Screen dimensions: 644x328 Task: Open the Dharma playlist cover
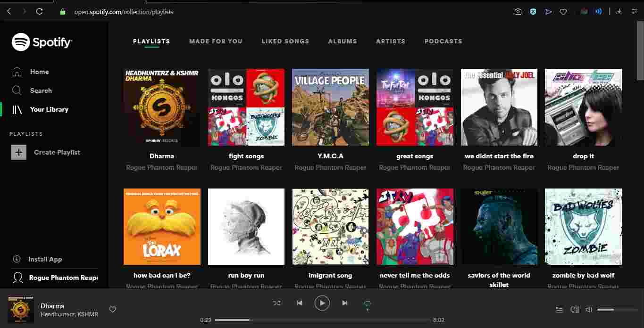[x=162, y=107]
